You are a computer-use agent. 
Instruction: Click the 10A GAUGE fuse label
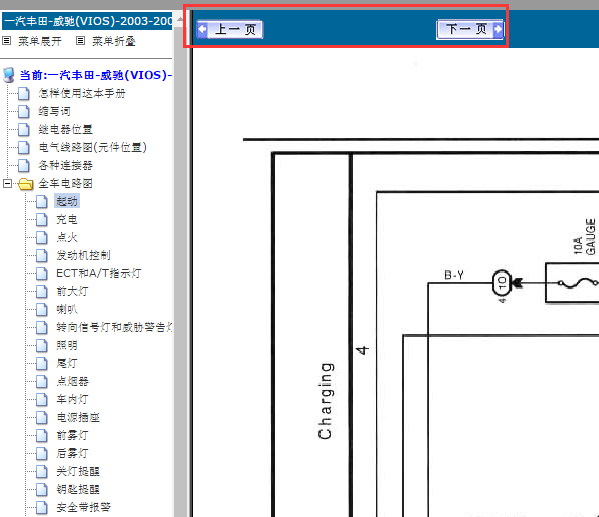coord(584,237)
